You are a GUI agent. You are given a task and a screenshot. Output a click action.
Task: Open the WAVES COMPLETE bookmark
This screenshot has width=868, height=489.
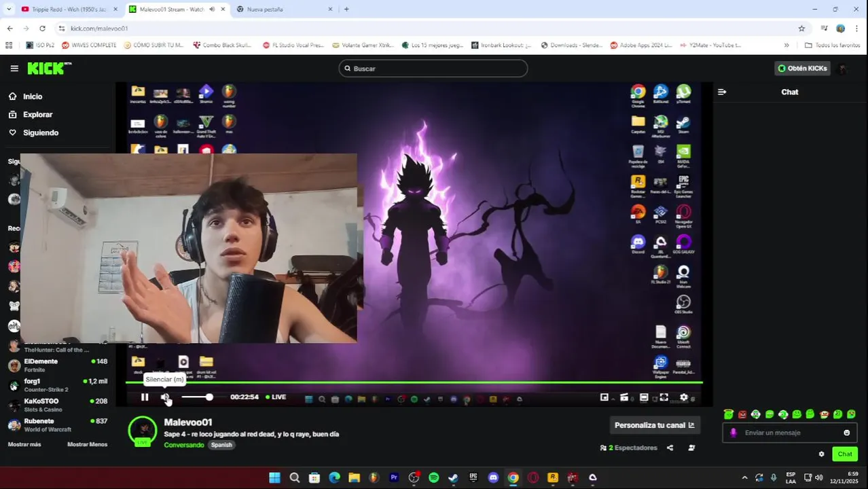tap(89, 46)
